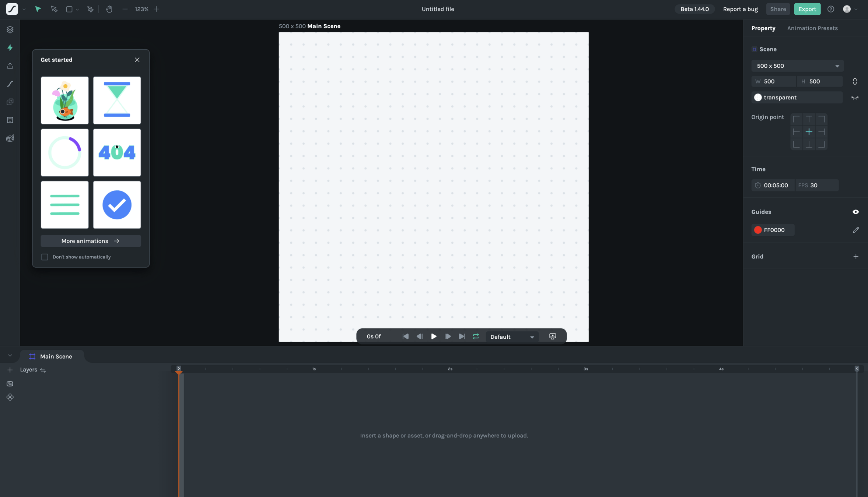Click the Help question mark icon
Screen dimensions: 868x497
coord(830,9)
